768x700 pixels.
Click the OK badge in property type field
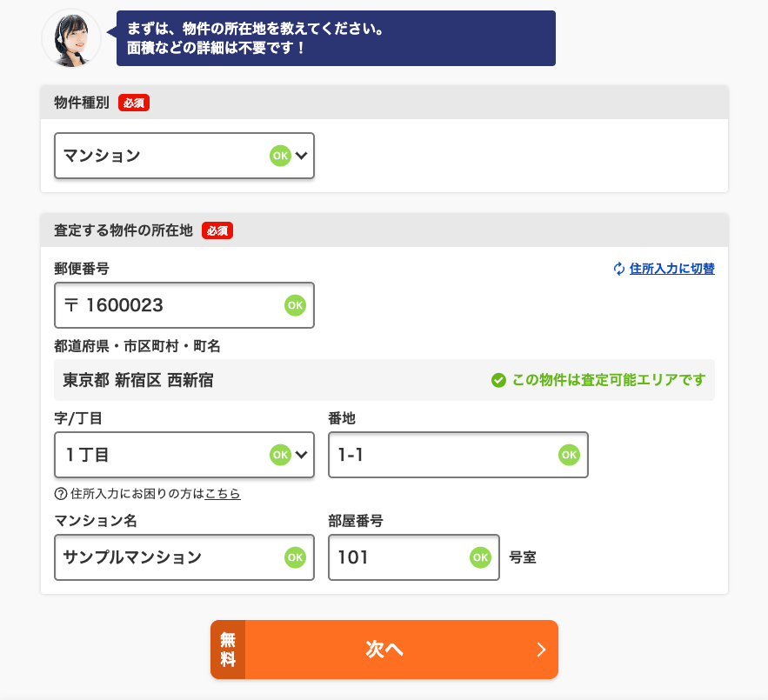(x=279, y=156)
